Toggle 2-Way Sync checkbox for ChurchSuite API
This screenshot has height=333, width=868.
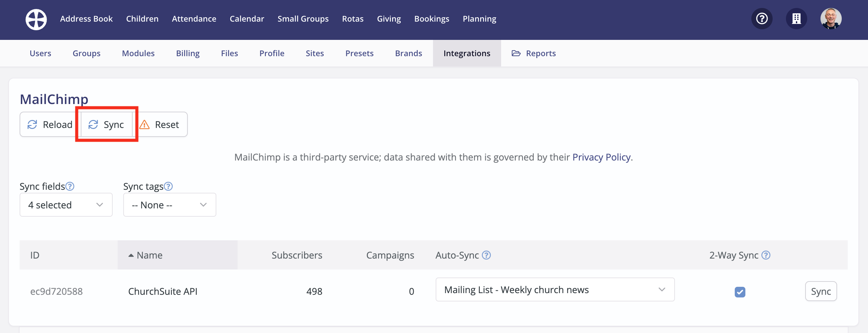pyautogui.click(x=740, y=291)
